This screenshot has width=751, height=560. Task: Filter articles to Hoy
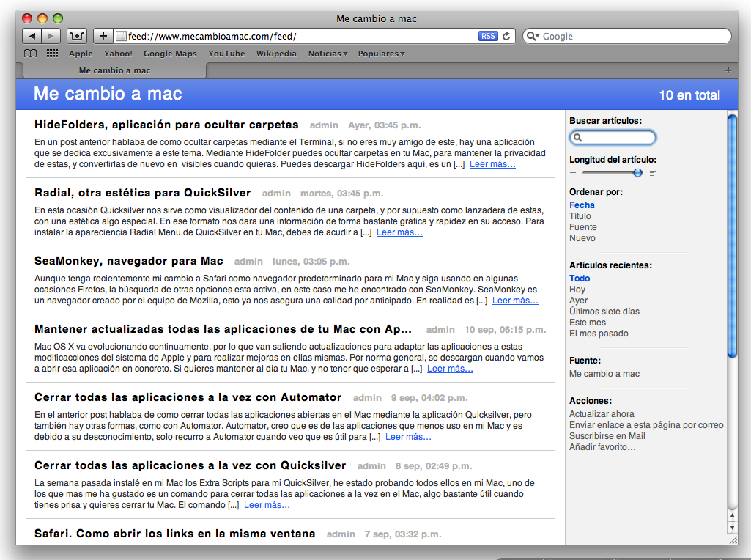coord(577,290)
